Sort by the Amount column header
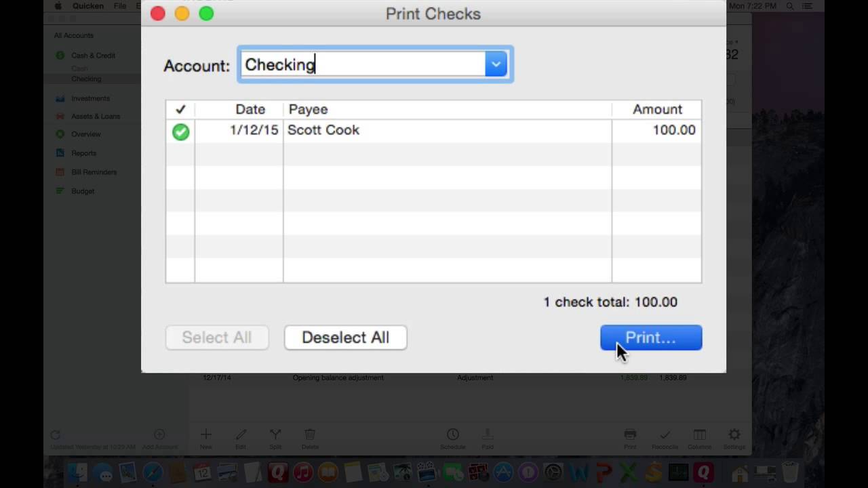Image resolution: width=868 pixels, height=488 pixels. [657, 109]
